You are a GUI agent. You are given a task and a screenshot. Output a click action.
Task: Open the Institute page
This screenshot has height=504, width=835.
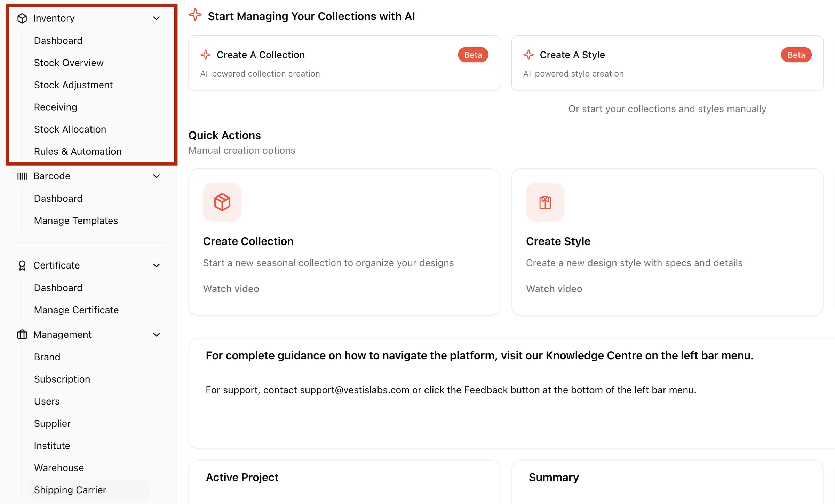coord(52,446)
